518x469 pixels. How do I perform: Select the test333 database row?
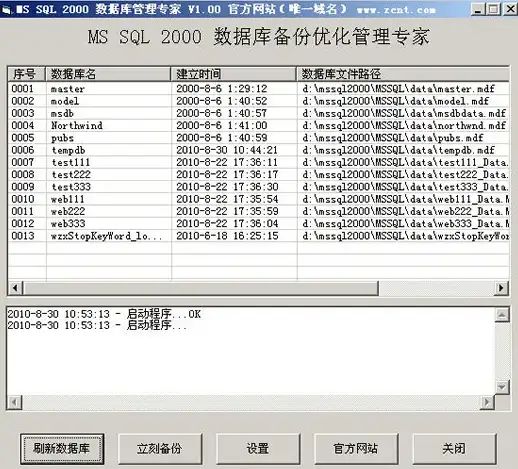pos(258,187)
